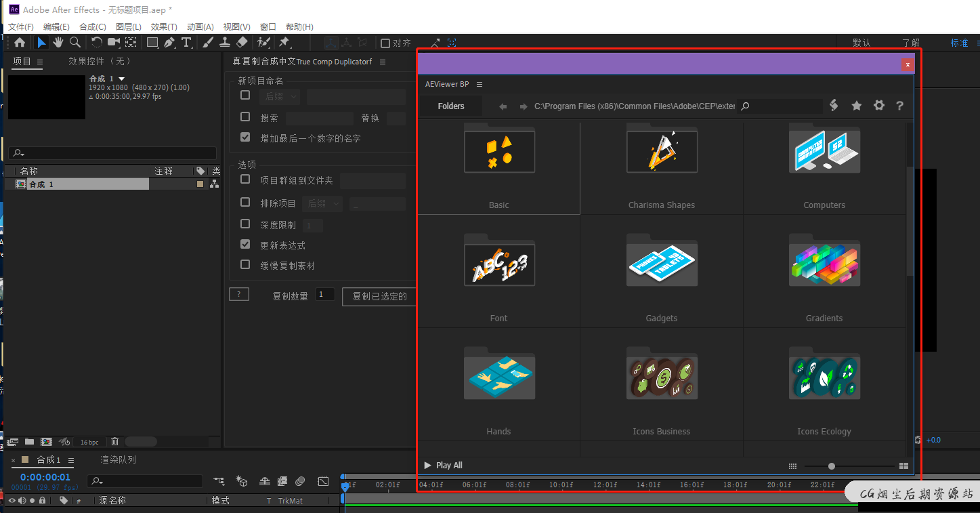Adjust the AEViewer thumbnail size slider
980x513 pixels.
[832, 466]
